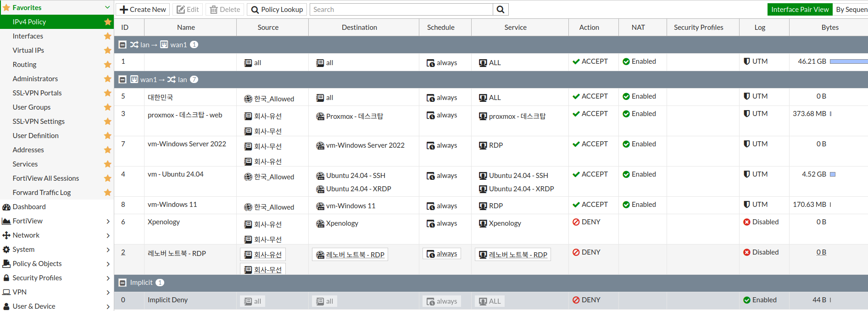Click the bytes usage bar for policy 1

pyautogui.click(x=848, y=61)
